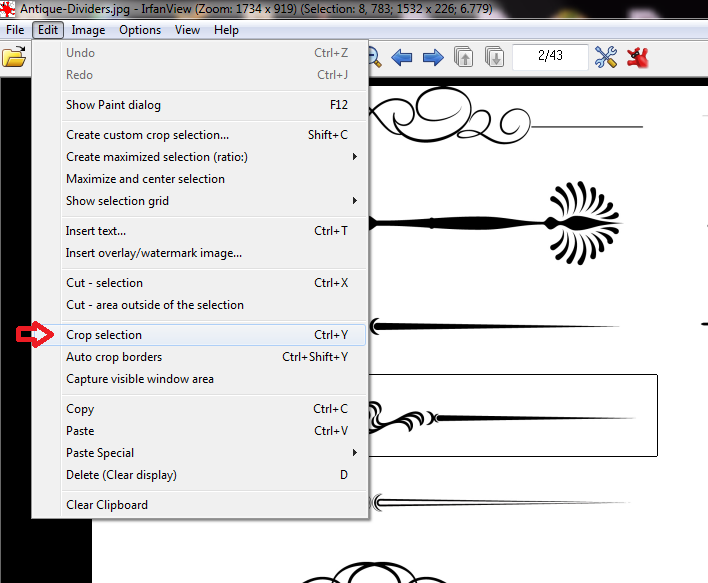Image resolution: width=708 pixels, height=583 pixels.
Task: Choose Insert text menu entry
Action: [96, 231]
